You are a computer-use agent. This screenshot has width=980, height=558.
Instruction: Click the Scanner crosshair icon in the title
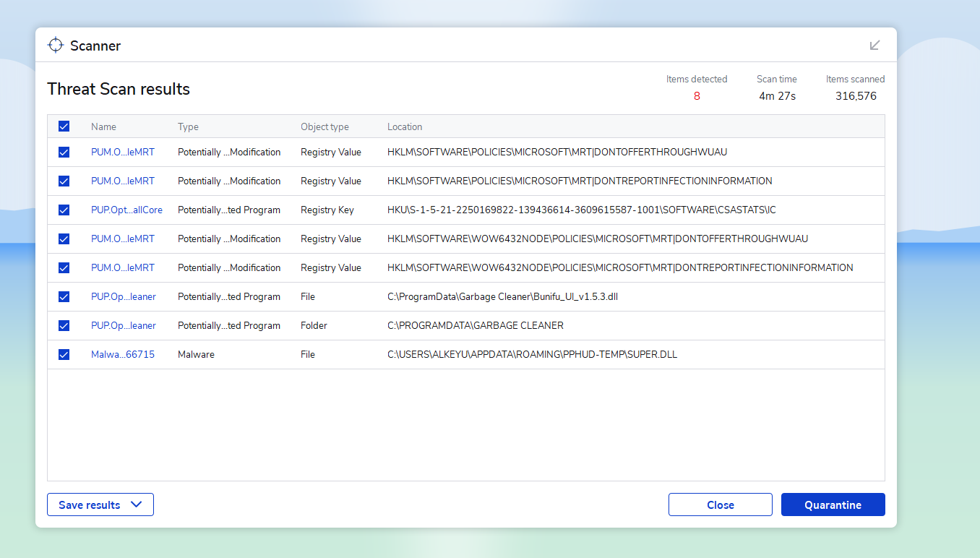[56, 45]
